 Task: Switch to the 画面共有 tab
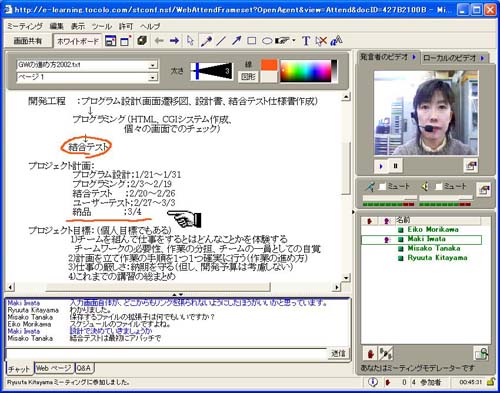pyautogui.click(x=28, y=41)
